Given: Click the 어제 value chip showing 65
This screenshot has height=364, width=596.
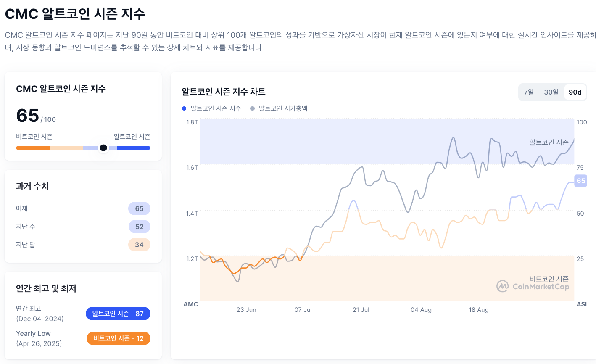Looking at the screenshot, I should pos(139,208).
